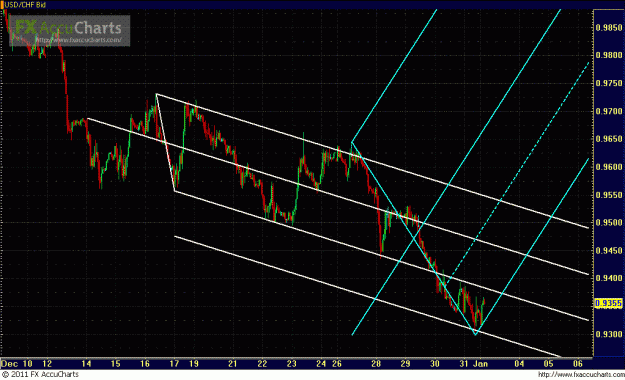The image size is (625, 380).
Task: Click date label 22 on time axis
Action: [262, 364]
